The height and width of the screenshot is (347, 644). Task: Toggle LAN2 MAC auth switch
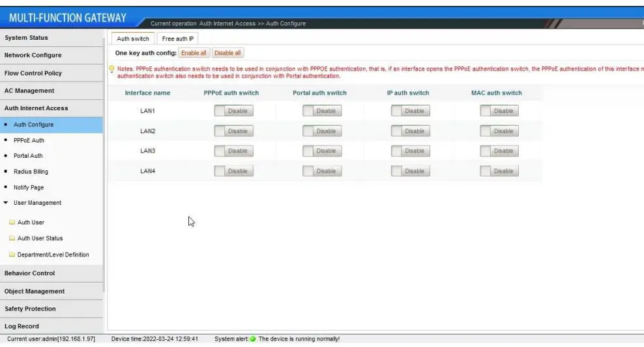pos(499,130)
